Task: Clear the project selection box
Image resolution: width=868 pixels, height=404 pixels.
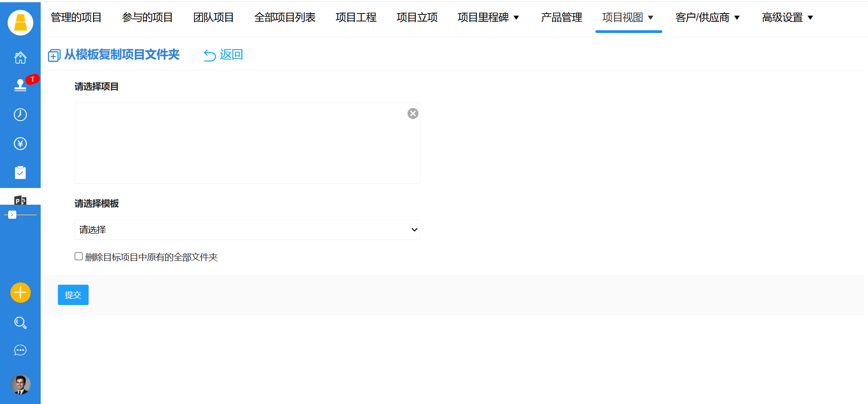Action: point(413,113)
